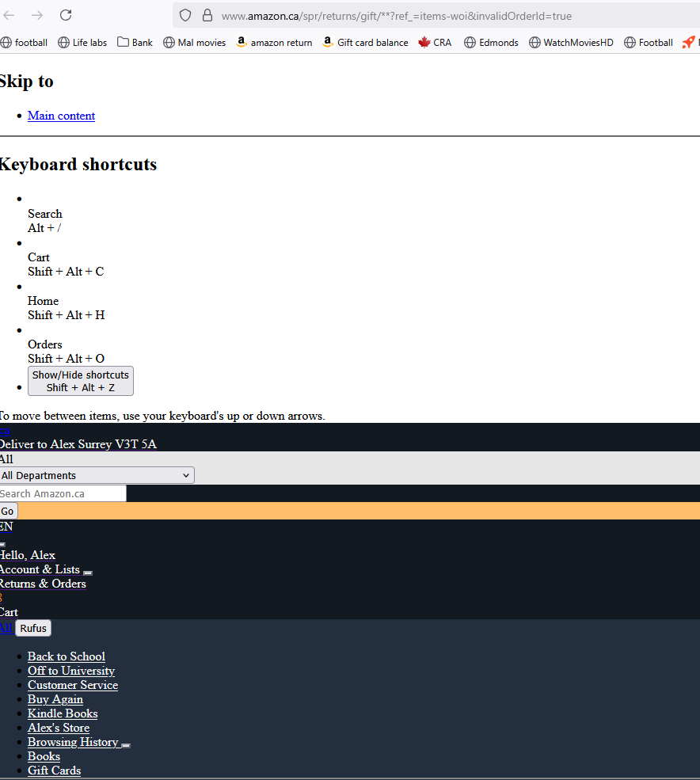
Task: Click the Hello, Alex account link
Action: [28, 555]
